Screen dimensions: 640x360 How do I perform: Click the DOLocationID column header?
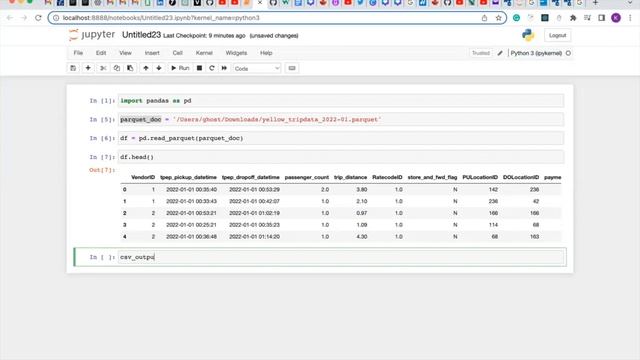(521, 177)
